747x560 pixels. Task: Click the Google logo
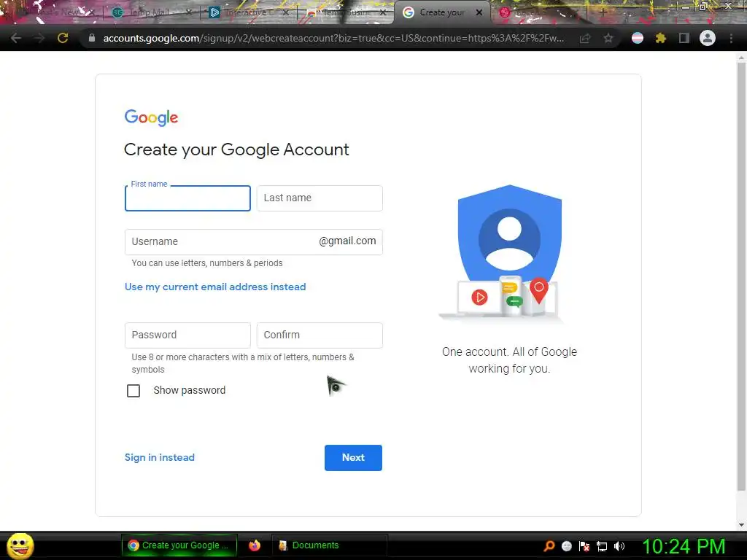click(x=151, y=117)
